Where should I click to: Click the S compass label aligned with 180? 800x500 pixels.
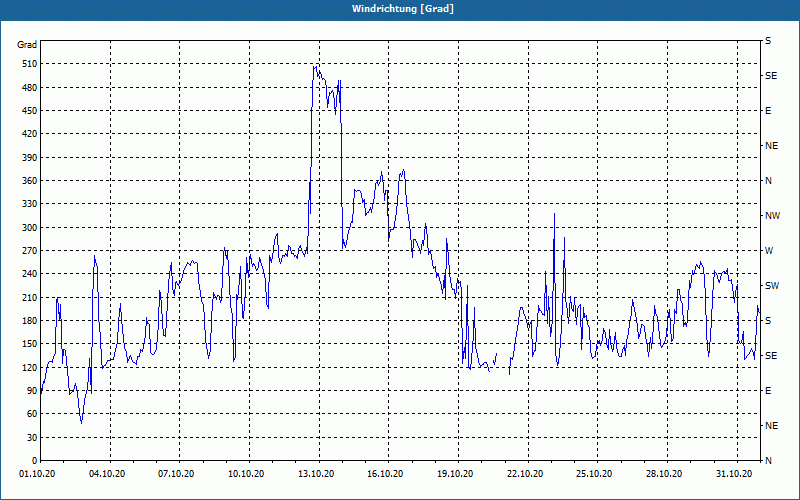click(x=768, y=321)
